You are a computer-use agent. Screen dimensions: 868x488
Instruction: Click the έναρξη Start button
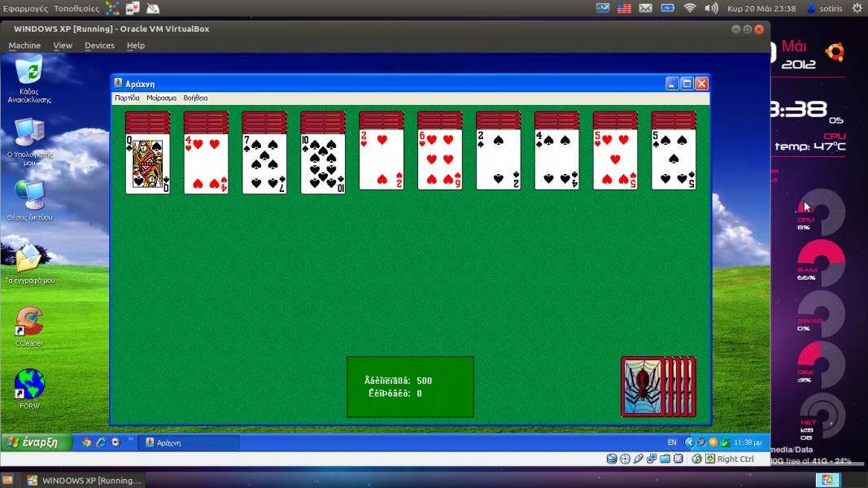click(x=36, y=442)
